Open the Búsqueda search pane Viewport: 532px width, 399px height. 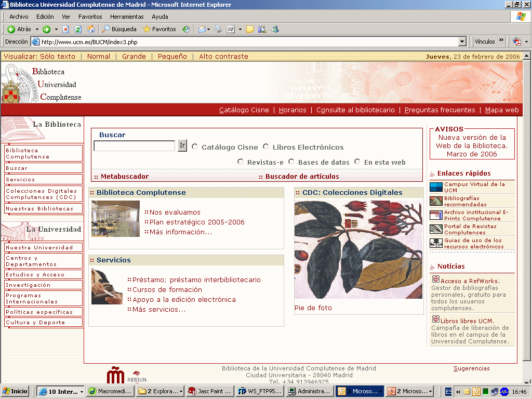(119, 30)
